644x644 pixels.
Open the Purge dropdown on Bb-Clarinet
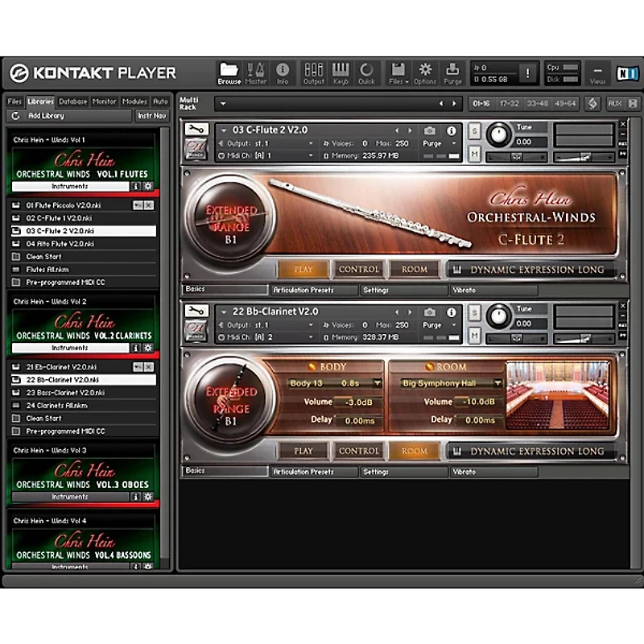click(454, 325)
